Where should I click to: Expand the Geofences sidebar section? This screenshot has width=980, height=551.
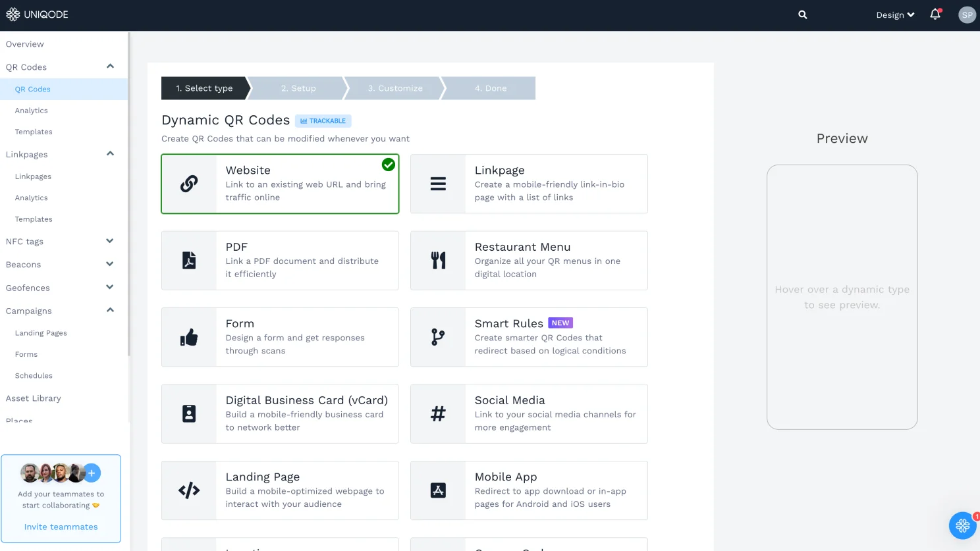tap(110, 287)
